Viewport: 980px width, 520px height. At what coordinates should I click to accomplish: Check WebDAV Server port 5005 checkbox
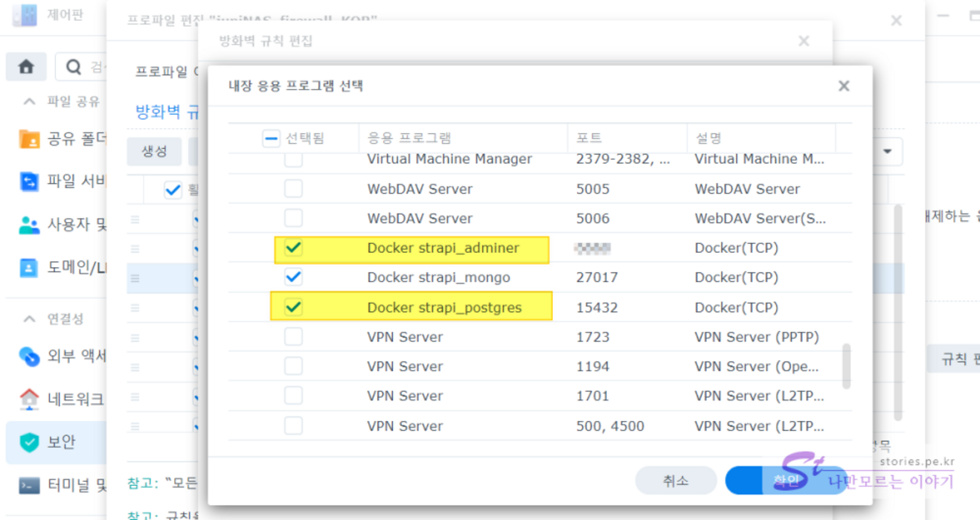(x=293, y=189)
